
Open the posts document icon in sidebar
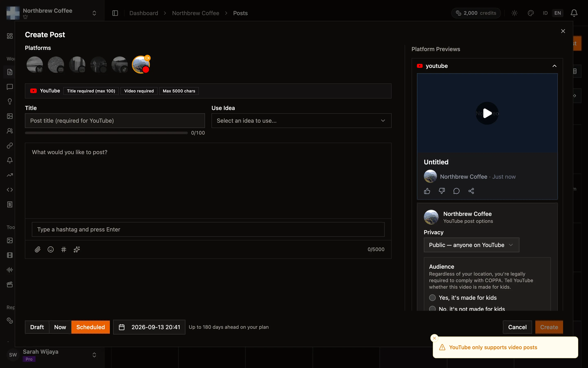pos(10,72)
